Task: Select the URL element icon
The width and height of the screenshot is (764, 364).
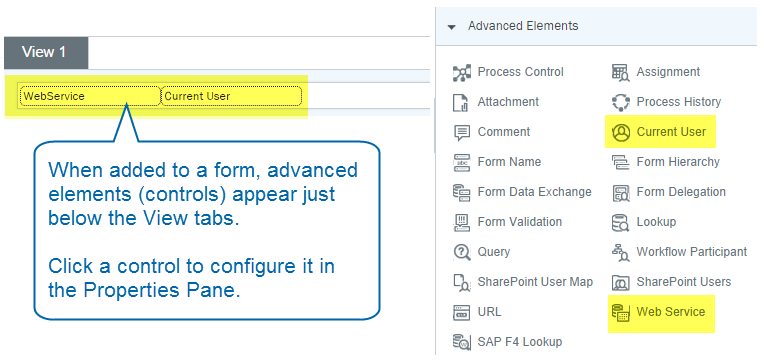Action: (461, 312)
